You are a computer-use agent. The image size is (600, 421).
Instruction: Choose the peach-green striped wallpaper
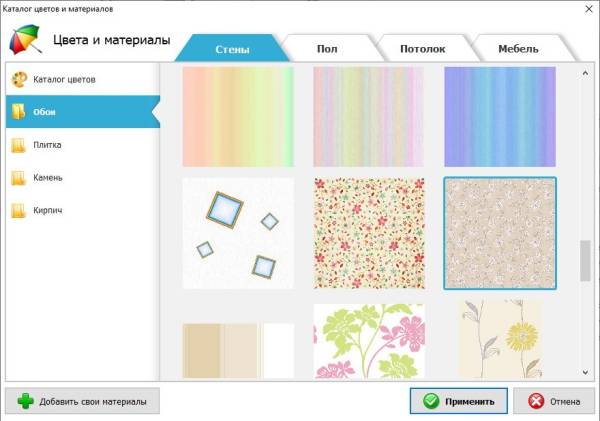pyautogui.click(x=238, y=117)
